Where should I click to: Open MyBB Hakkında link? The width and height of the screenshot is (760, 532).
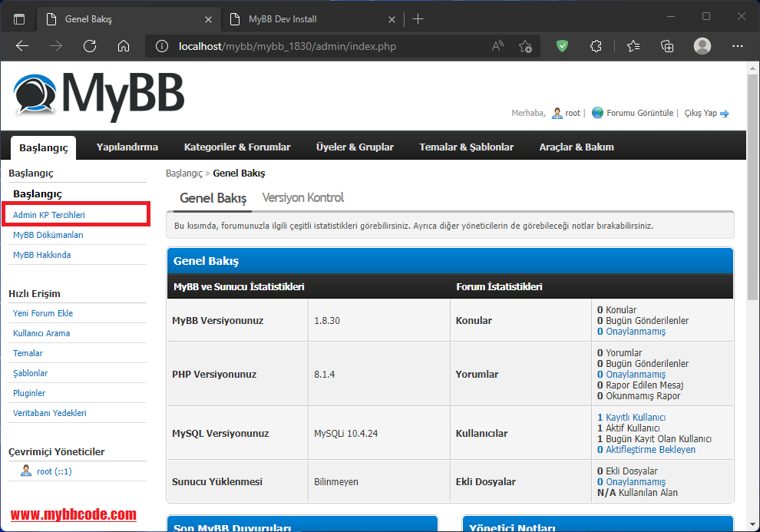pos(41,255)
